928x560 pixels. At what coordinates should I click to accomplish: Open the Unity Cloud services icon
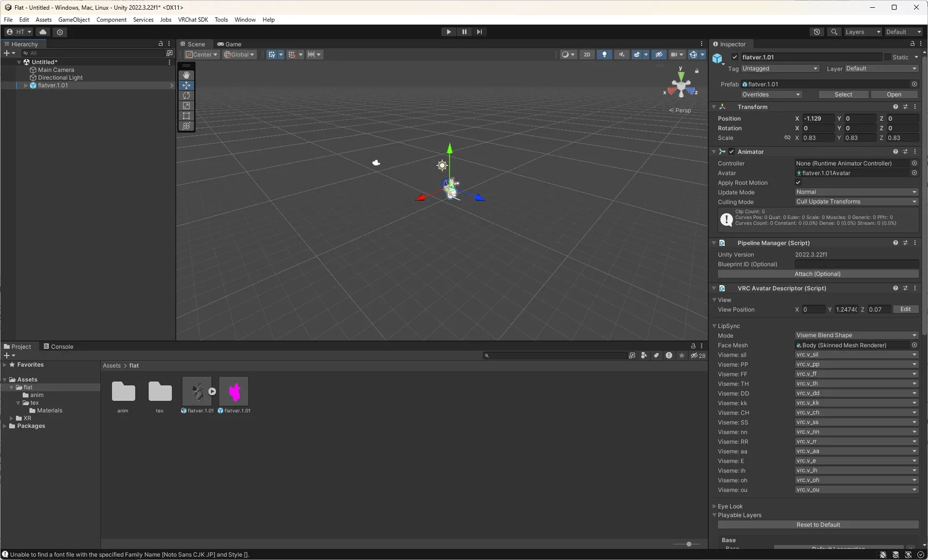pos(43,32)
